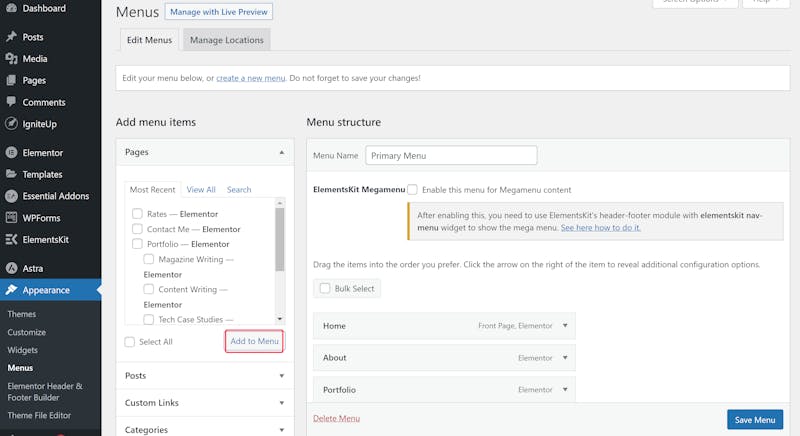Screen dimensions: 800x436
Task: Open the Search pages tab
Action: click(239, 189)
